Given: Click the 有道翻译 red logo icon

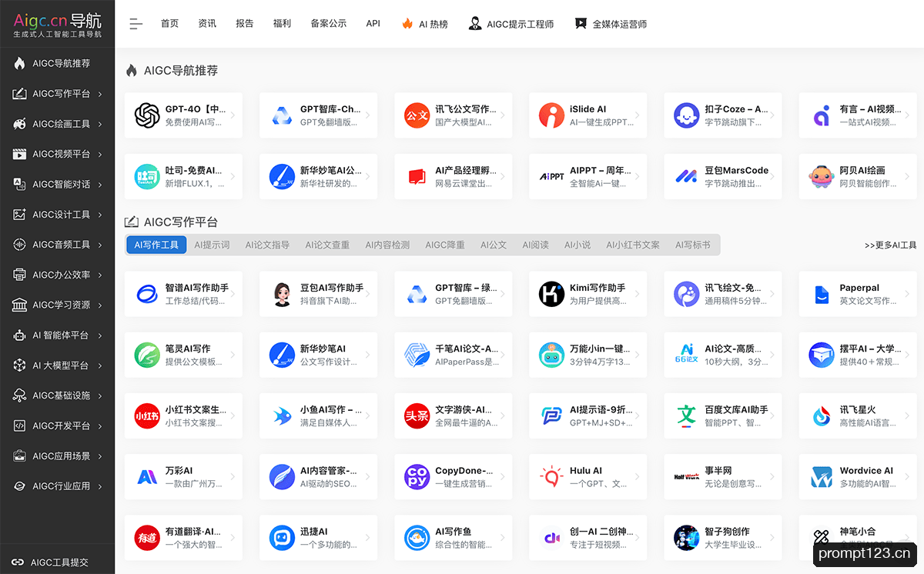Looking at the screenshot, I should [x=147, y=538].
